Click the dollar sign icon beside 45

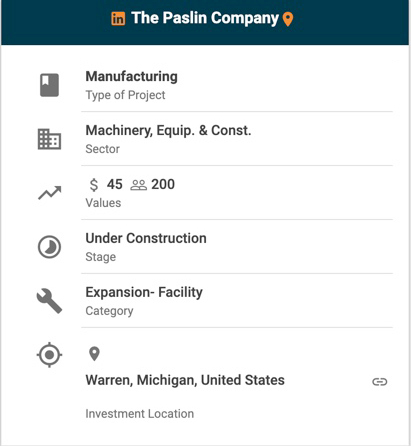pos(94,184)
